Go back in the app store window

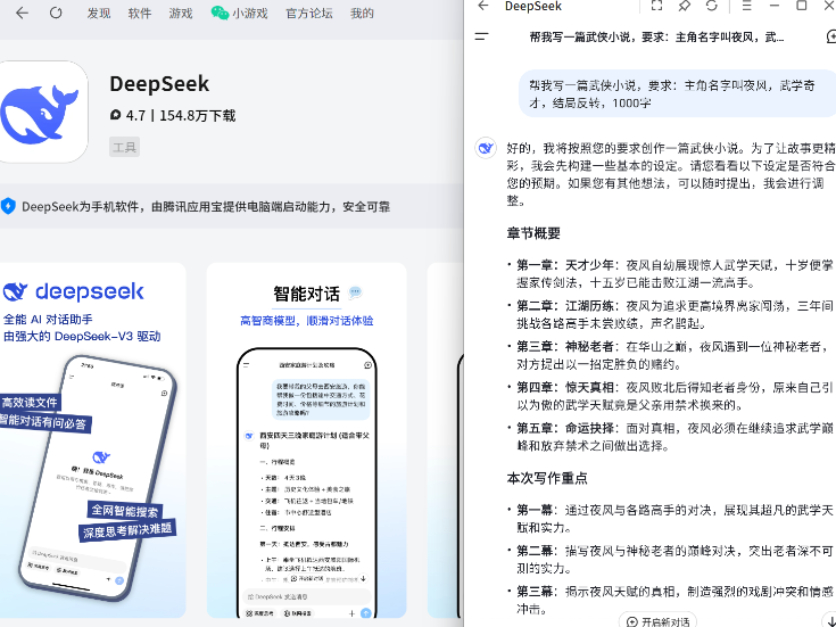(22, 13)
